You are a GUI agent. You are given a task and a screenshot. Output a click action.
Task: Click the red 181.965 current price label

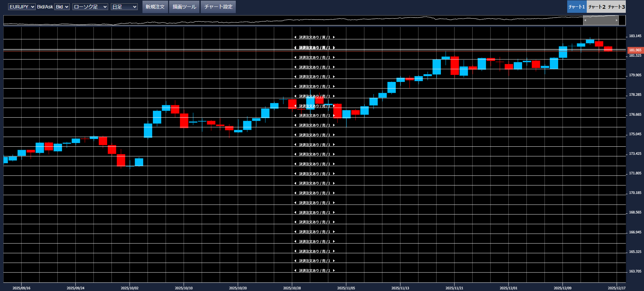[x=635, y=50]
